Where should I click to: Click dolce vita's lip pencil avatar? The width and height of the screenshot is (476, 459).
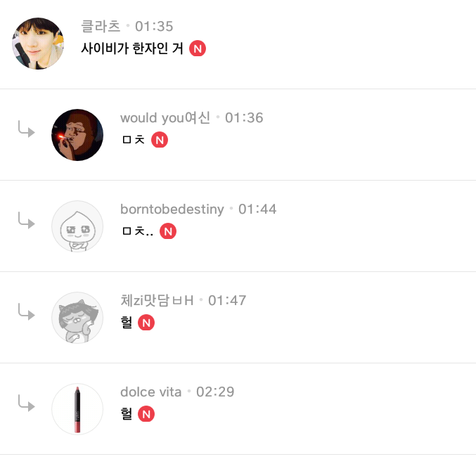tap(77, 409)
